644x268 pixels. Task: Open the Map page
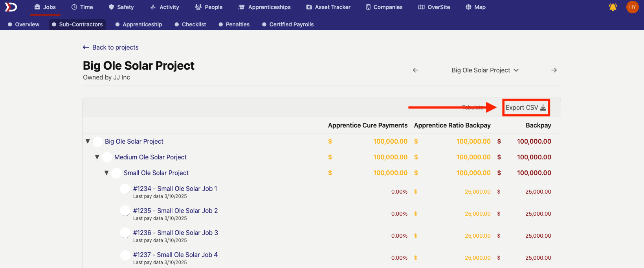475,7
